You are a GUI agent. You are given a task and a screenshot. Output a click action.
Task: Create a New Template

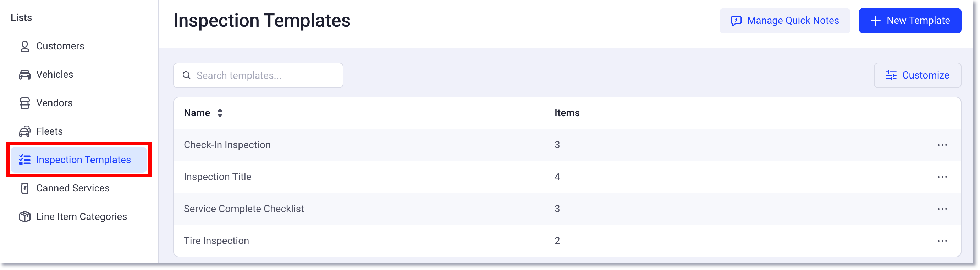pyautogui.click(x=910, y=21)
